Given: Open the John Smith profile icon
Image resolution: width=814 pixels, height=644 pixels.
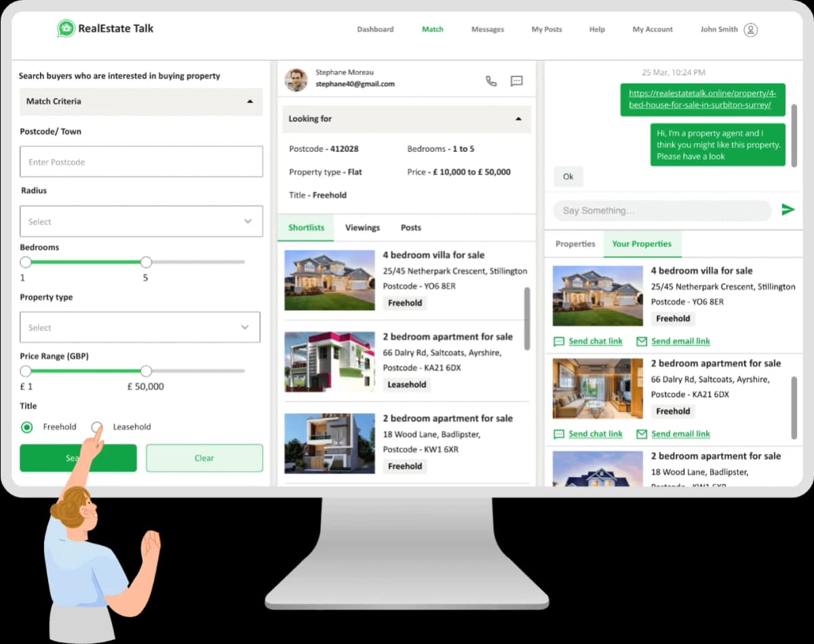Looking at the screenshot, I should point(750,30).
